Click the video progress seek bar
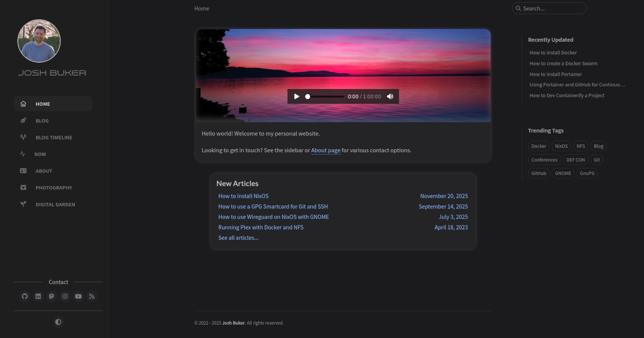This screenshot has height=338, width=644. pos(325,96)
